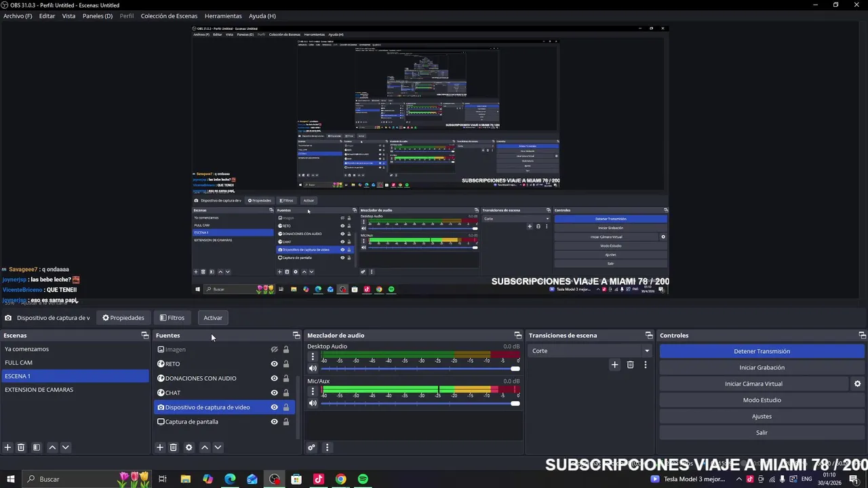Adjust Desktop Audio volume slider

[420, 369]
